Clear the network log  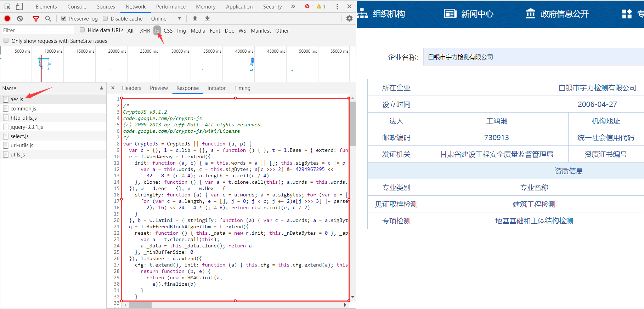pos(20,18)
